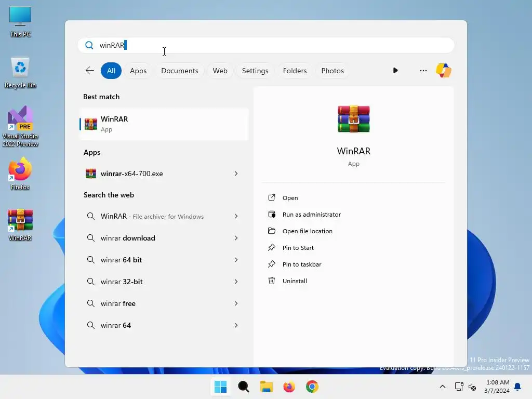The image size is (532, 399).
Task: Select the Firefox desktop shortcut
Action: tap(20, 174)
